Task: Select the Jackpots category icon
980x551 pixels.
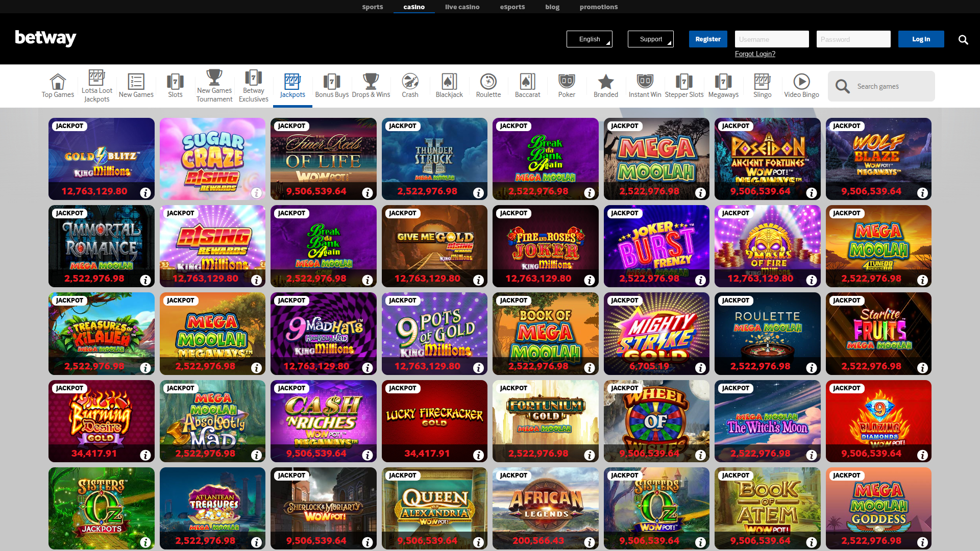Action: 292,86
